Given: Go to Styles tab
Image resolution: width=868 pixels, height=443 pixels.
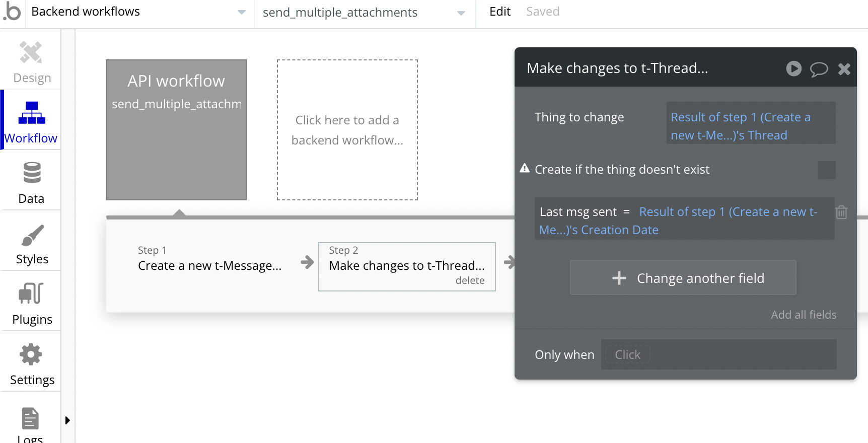Looking at the screenshot, I should point(32,244).
